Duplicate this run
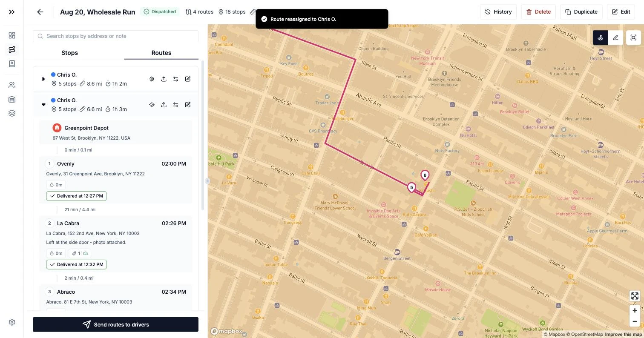This screenshot has height=338, width=644. tap(581, 12)
